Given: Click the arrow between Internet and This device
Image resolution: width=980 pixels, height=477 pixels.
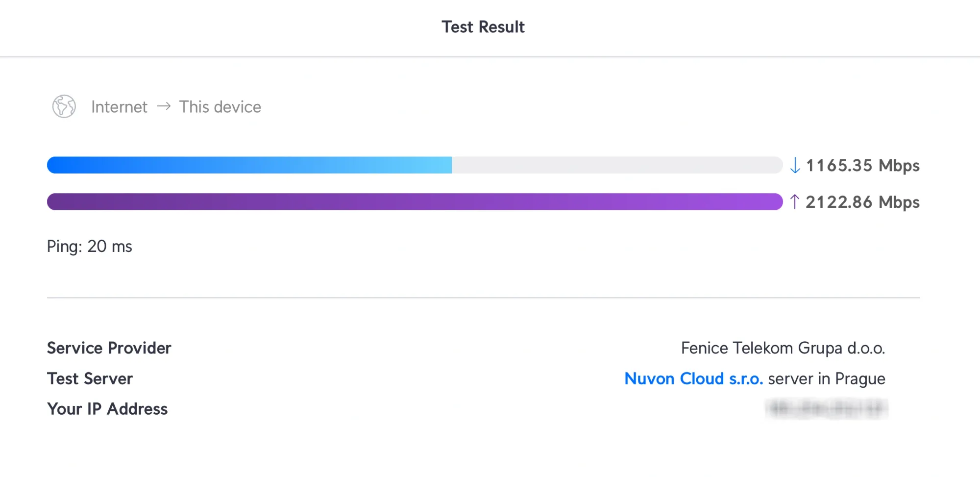Looking at the screenshot, I should click(164, 106).
